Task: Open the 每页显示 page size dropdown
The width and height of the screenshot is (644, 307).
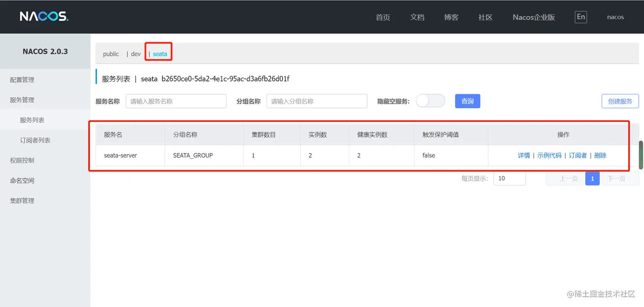Action: [510, 178]
